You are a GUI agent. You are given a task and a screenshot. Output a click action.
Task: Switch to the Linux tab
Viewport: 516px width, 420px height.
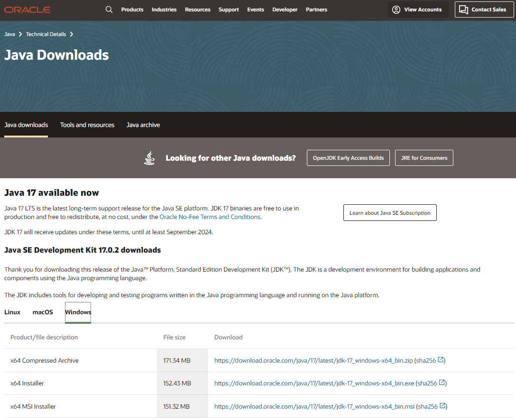coord(12,312)
